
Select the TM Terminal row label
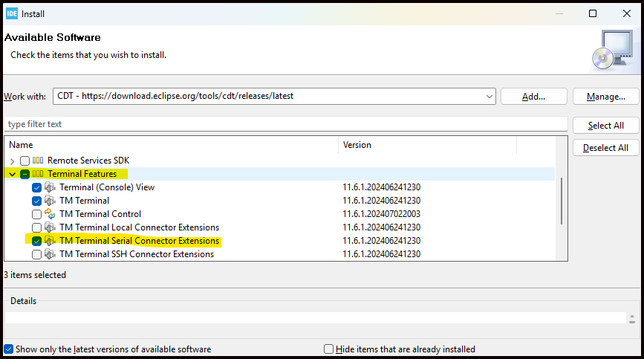point(84,201)
